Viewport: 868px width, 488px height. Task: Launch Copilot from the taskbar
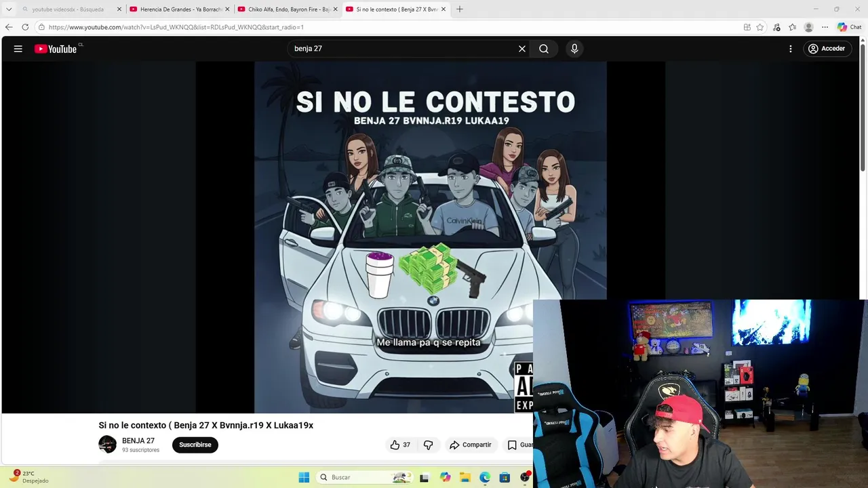pos(445,477)
